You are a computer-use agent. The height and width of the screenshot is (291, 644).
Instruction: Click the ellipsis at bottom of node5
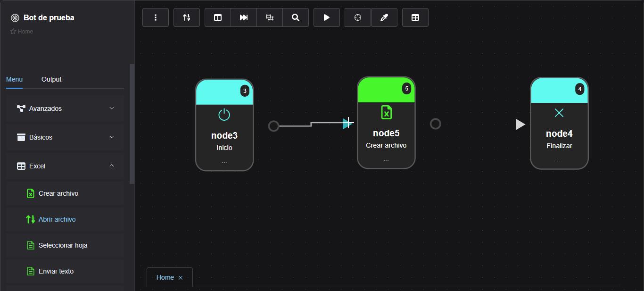click(386, 160)
